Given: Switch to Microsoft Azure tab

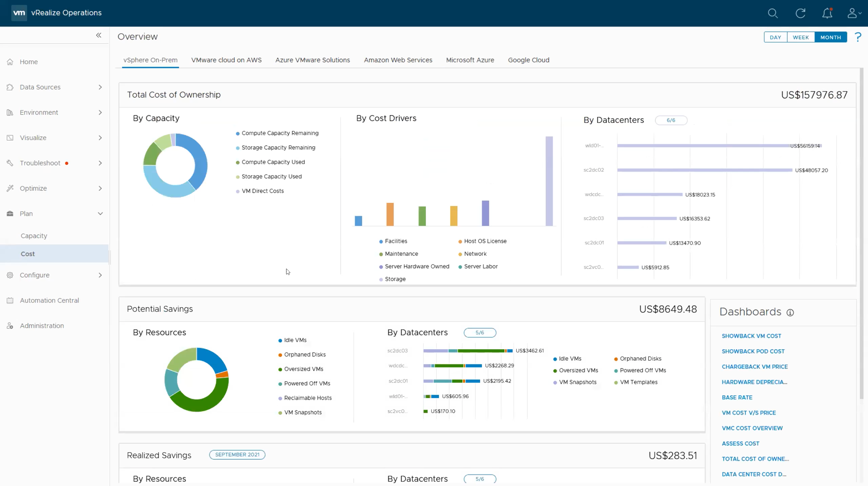Looking at the screenshot, I should [470, 60].
